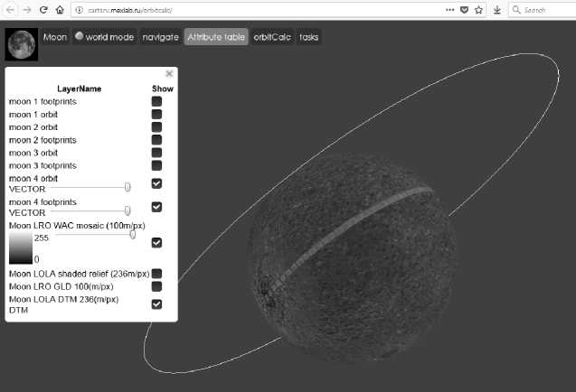
Task: Click the globe icon beside world mode
Action: click(x=79, y=36)
